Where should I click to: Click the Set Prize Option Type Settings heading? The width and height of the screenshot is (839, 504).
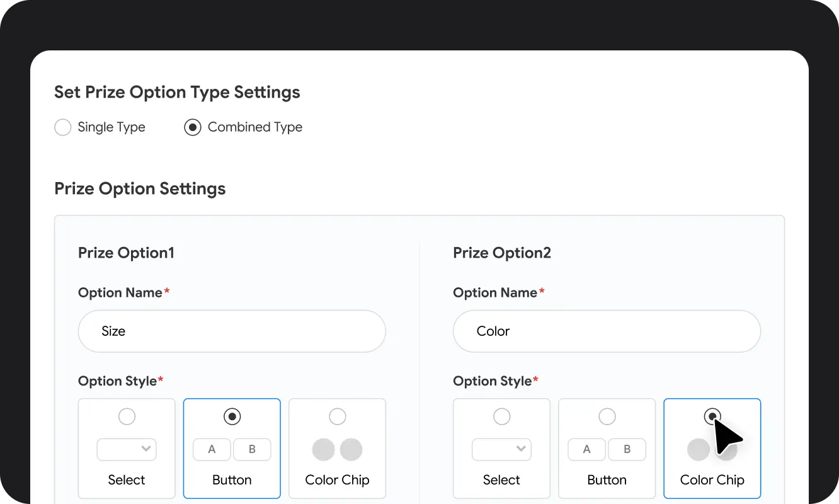[x=177, y=93]
